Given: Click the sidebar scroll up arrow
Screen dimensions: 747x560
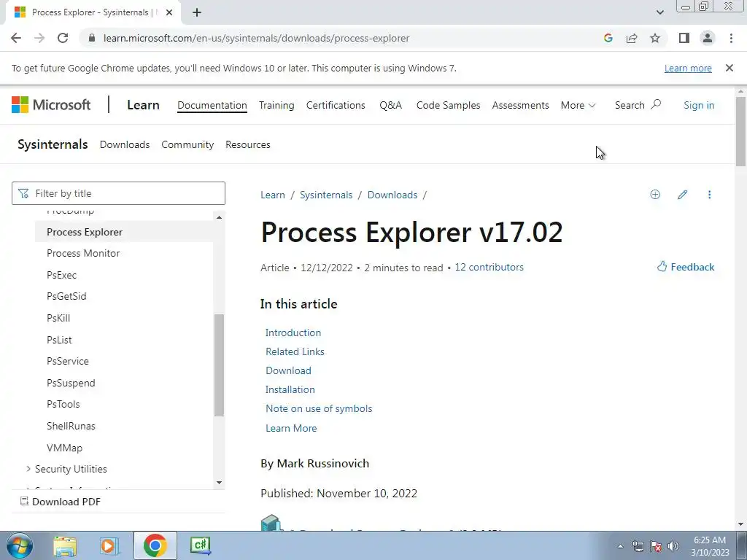Looking at the screenshot, I should tap(219, 217).
